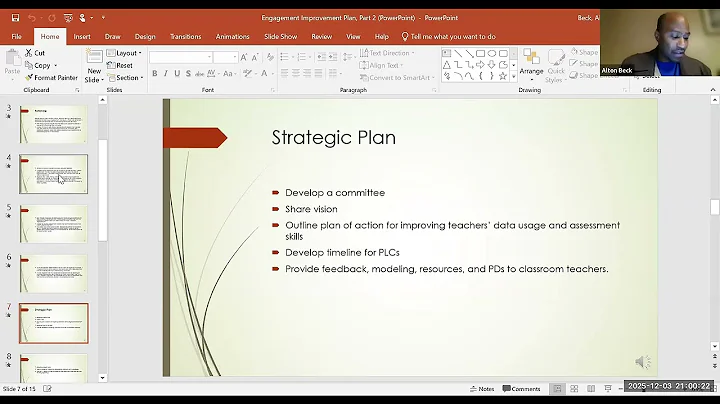Viewport: 720px width, 404px height.
Task: Click the Reset slide button
Action: [120, 65]
